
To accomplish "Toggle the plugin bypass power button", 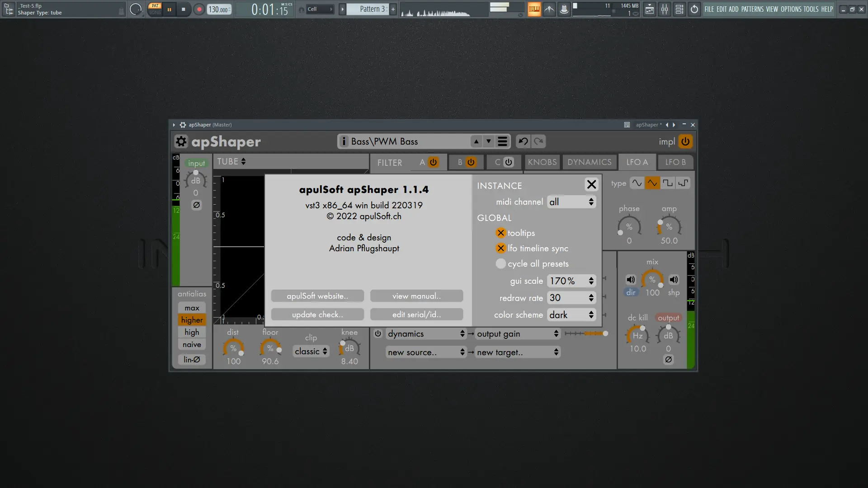I will click(x=685, y=141).
